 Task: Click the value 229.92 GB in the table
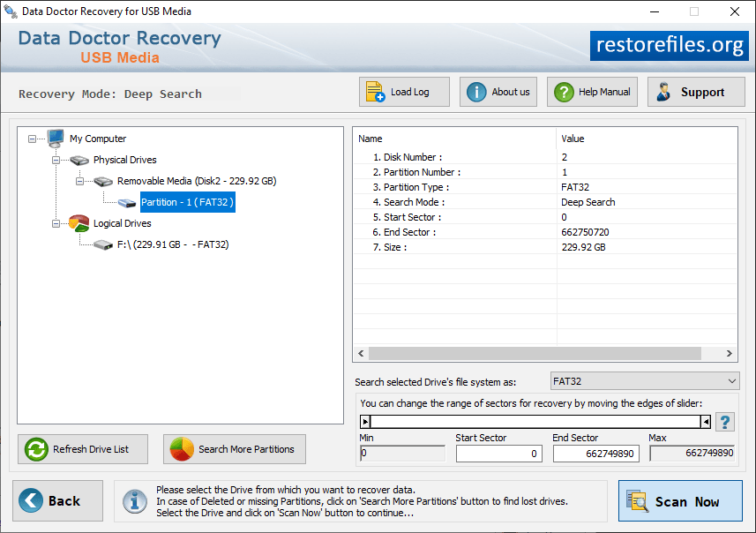coord(583,247)
